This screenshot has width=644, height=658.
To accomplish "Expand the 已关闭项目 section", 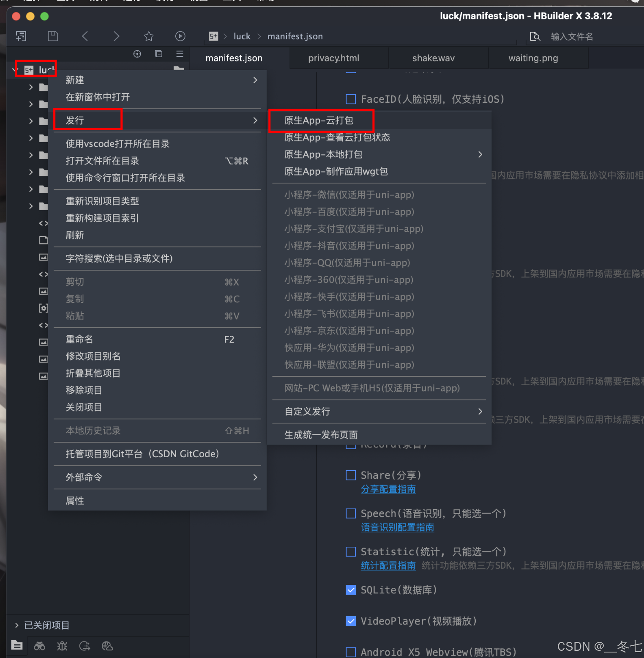I will coord(17,625).
